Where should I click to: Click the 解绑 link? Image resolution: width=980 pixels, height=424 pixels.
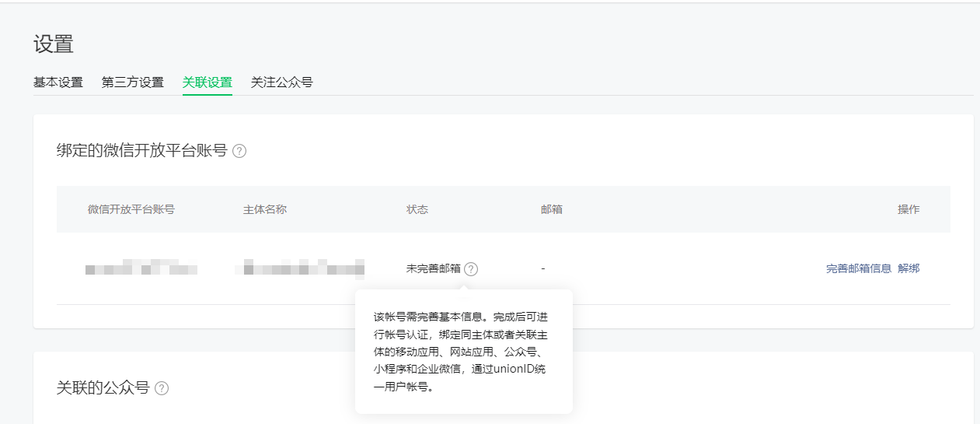point(909,269)
